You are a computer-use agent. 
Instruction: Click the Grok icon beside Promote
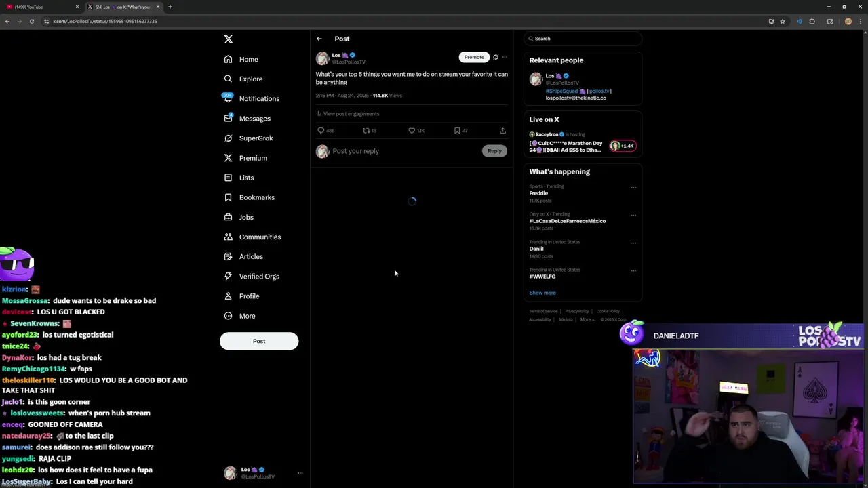pyautogui.click(x=496, y=57)
